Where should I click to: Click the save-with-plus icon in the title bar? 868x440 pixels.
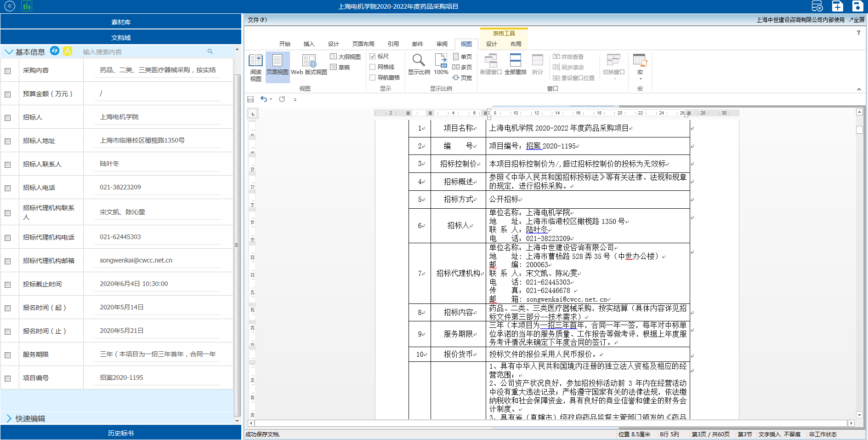tap(838, 6)
